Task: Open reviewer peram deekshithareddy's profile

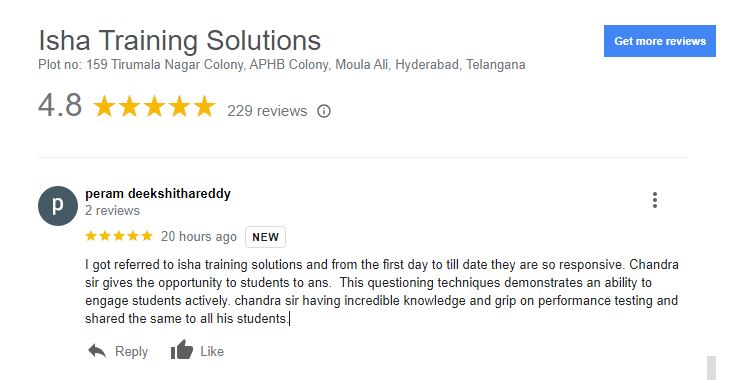Action: [158, 194]
